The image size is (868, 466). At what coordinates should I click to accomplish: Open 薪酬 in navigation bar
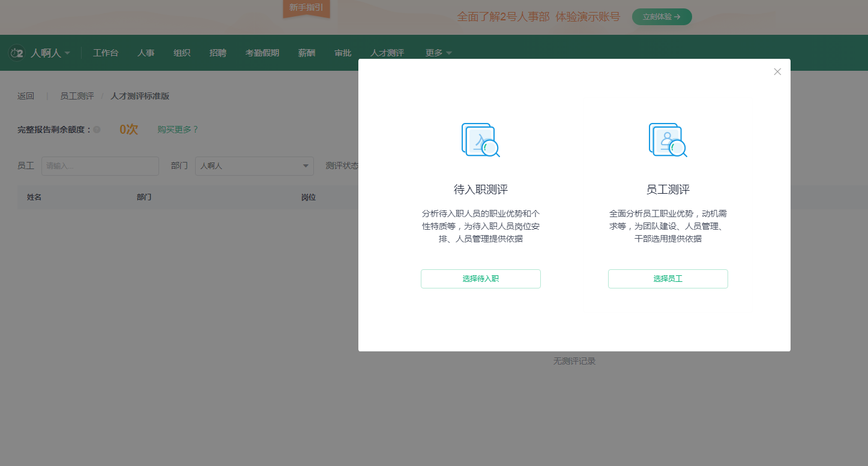tap(307, 53)
